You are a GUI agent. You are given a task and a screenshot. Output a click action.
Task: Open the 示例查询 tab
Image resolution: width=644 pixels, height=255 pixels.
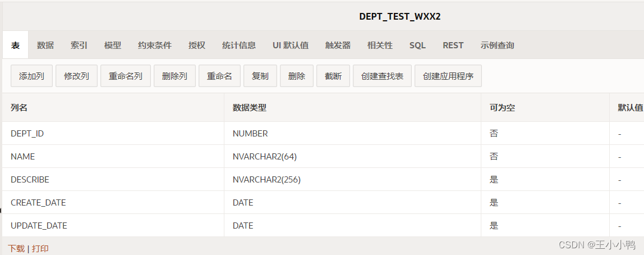[498, 45]
